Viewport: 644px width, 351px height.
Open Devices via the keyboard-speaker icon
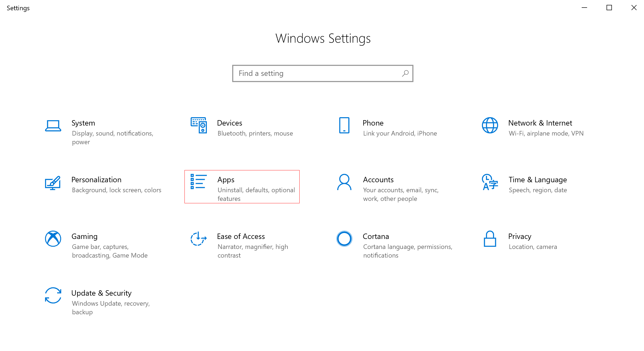pos(199,125)
